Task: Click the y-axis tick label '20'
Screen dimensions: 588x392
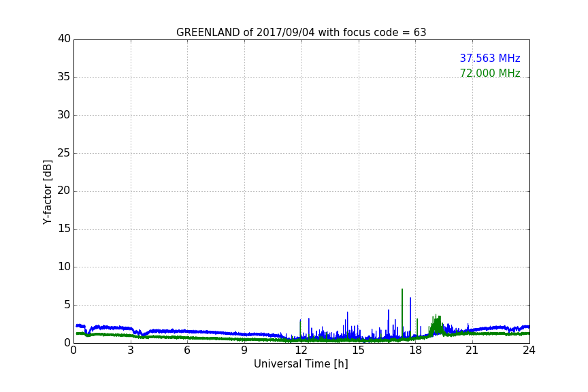Action: [64, 191]
